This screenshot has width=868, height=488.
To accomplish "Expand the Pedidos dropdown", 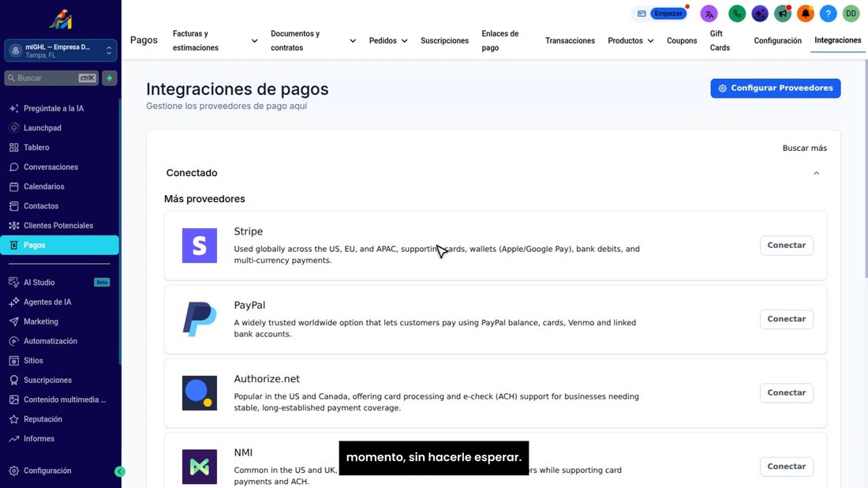I will click(388, 40).
